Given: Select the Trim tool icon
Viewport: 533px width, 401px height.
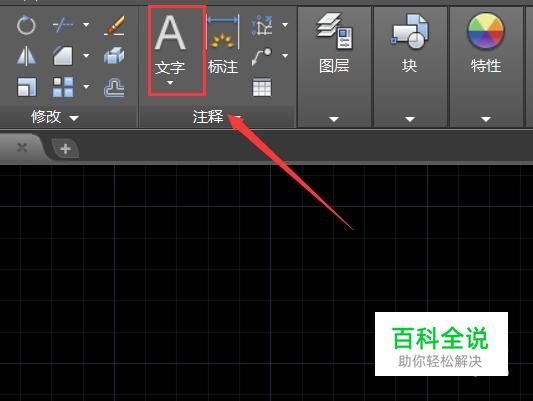Looking at the screenshot, I should 63,24.
